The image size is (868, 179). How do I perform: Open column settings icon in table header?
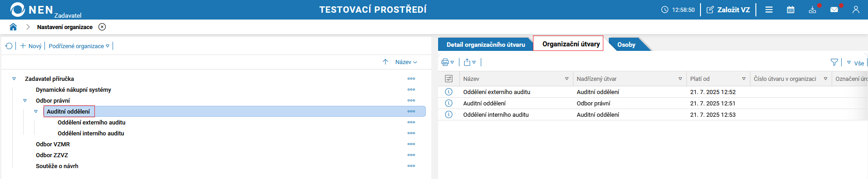click(449, 79)
